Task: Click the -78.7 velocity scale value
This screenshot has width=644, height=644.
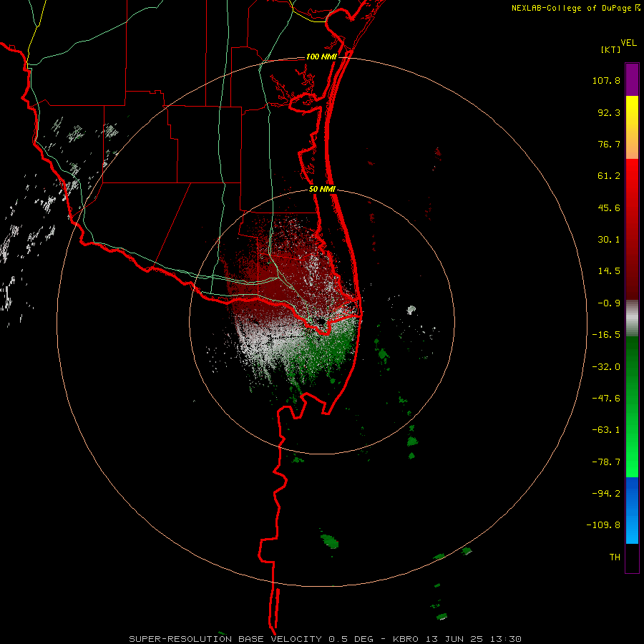Action: point(606,462)
